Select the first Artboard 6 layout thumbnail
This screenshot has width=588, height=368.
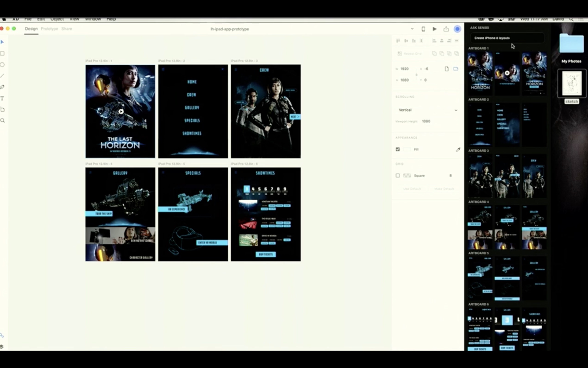pos(480,329)
